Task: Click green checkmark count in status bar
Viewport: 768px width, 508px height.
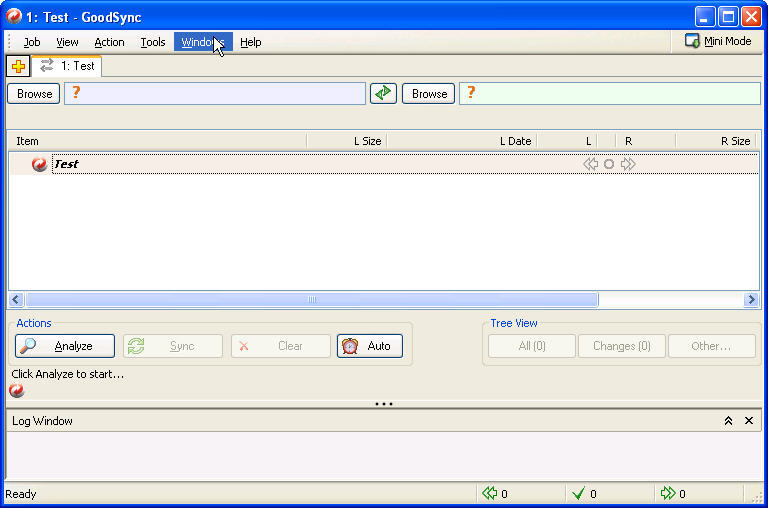Action: click(584, 493)
